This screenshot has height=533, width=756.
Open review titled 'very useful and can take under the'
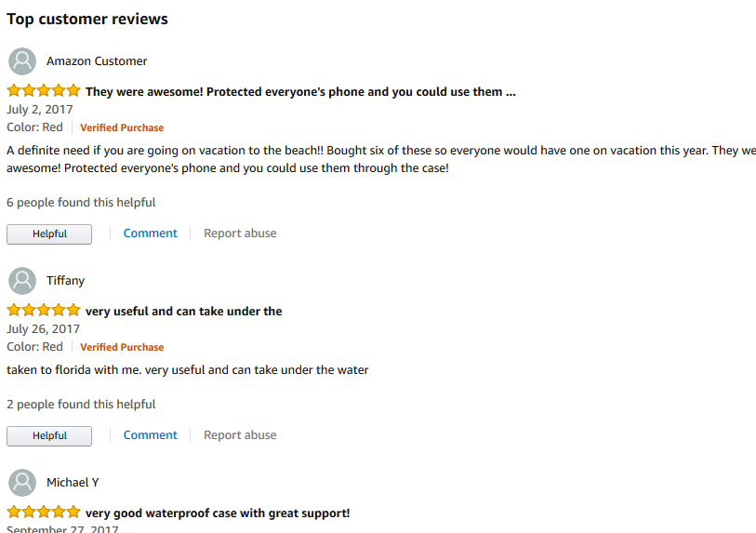click(184, 312)
